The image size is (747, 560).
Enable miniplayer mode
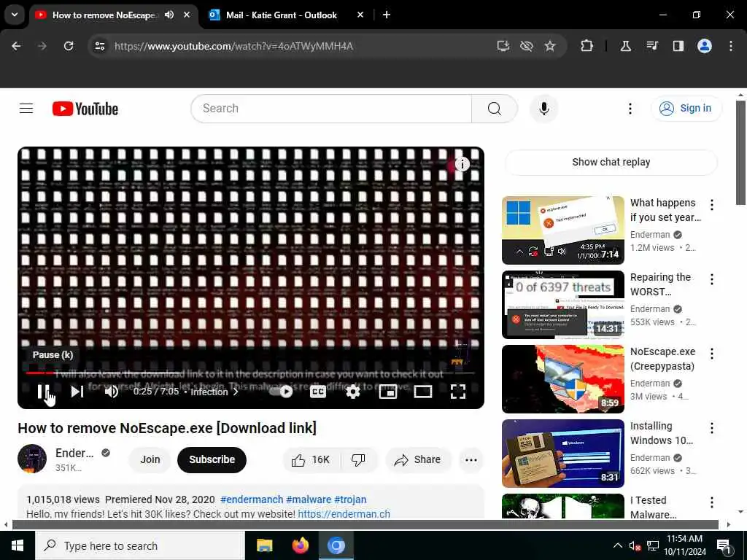click(x=388, y=392)
